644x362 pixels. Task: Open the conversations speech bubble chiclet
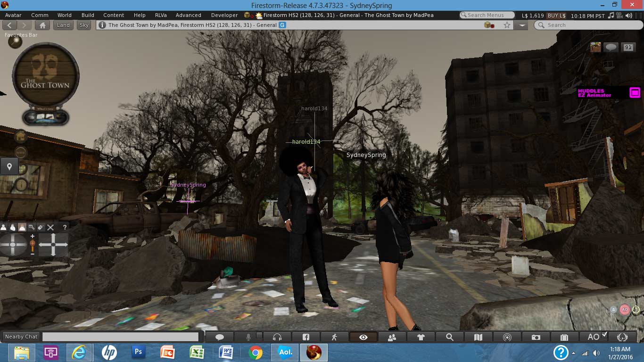point(611,47)
